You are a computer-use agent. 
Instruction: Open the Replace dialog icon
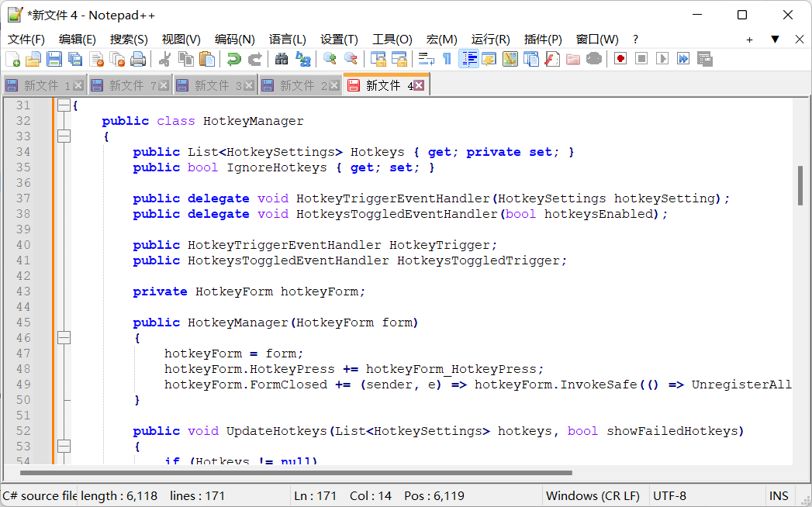coord(302,59)
